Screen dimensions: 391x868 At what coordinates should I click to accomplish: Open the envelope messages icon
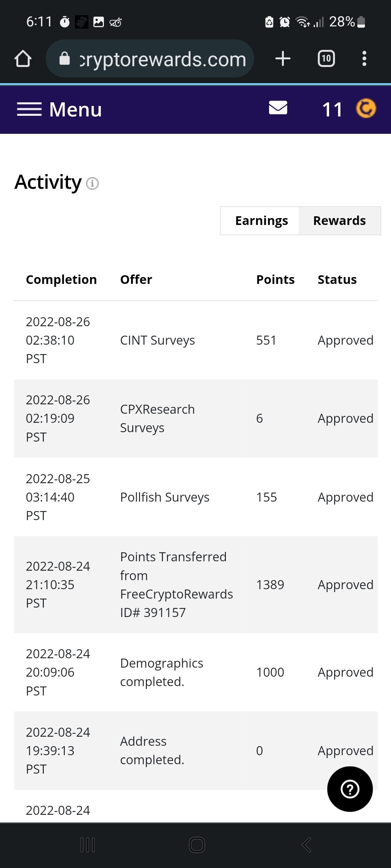tap(278, 108)
